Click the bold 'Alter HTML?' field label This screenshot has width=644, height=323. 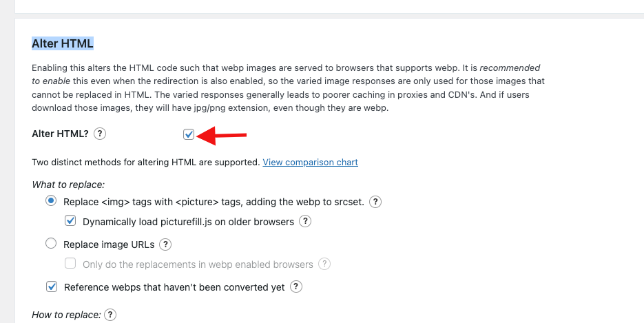coord(61,134)
